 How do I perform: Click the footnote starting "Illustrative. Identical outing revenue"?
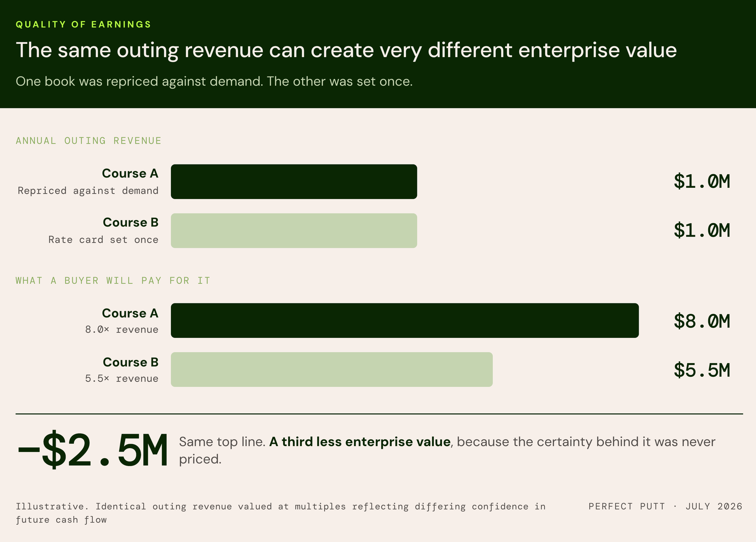[x=281, y=513]
